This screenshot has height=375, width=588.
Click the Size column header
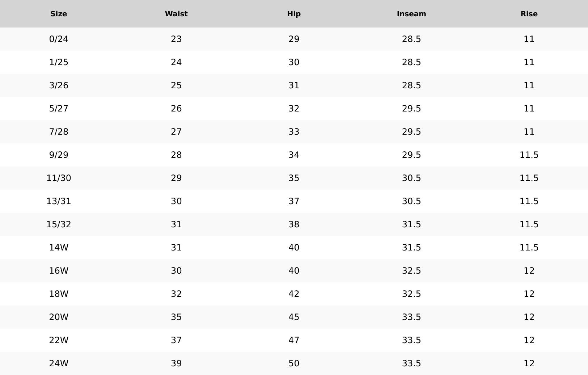click(59, 14)
